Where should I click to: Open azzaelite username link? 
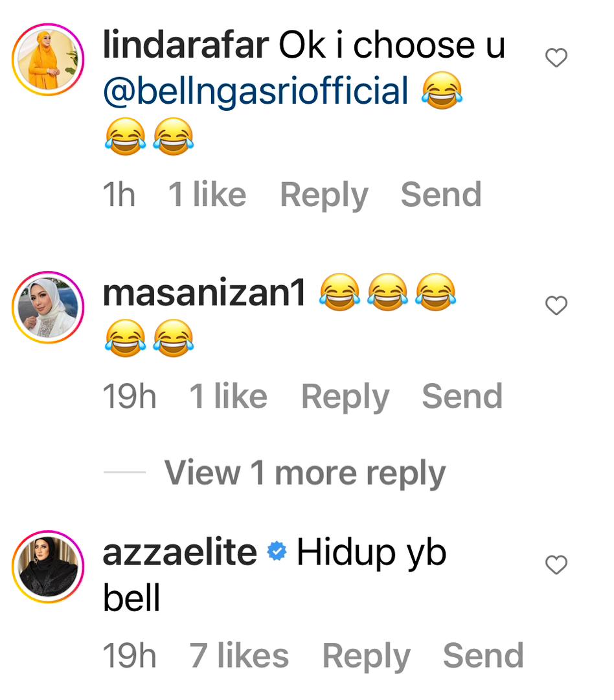pos(180,552)
